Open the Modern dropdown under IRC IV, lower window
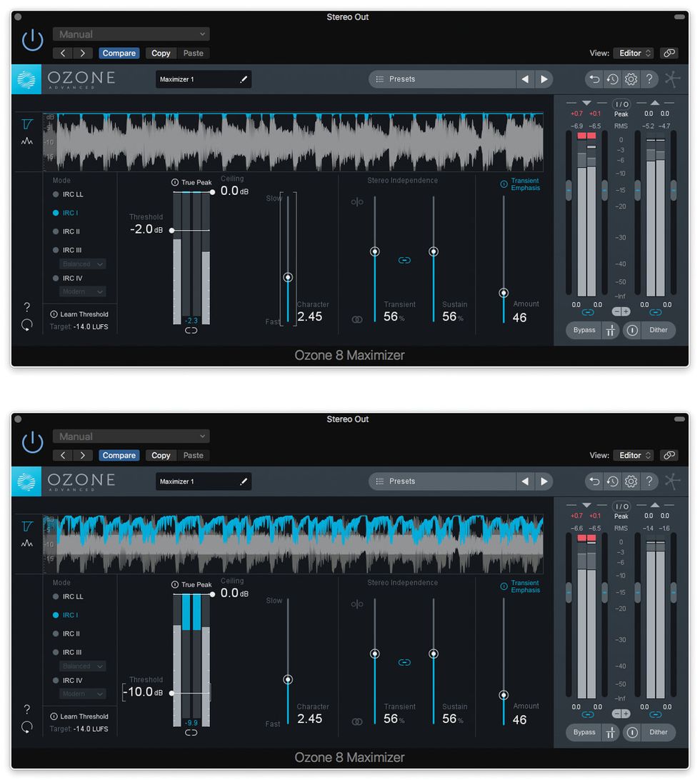Image resolution: width=700 pixels, height=780 pixels. (83, 694)
